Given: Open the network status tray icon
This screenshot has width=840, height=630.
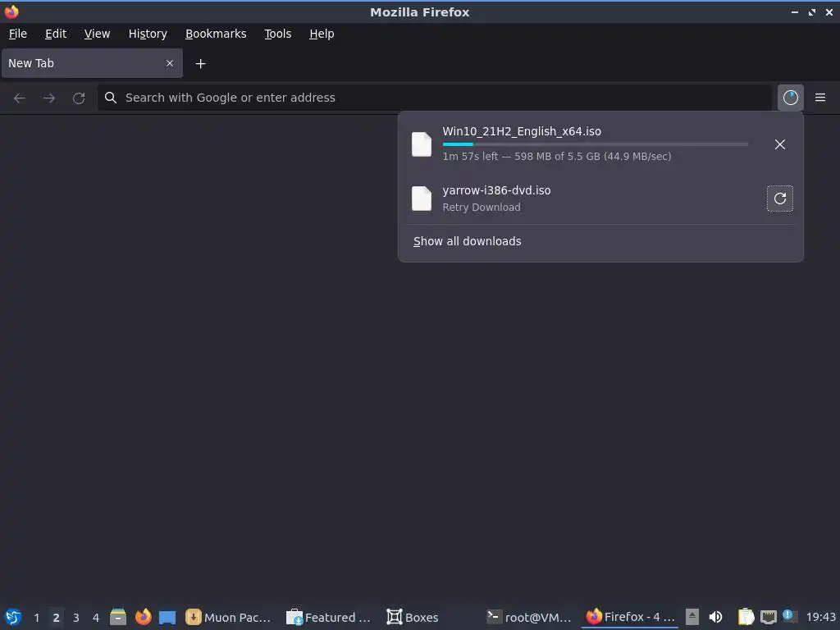Looking at the screenshot, I should [x=768, y=617].
